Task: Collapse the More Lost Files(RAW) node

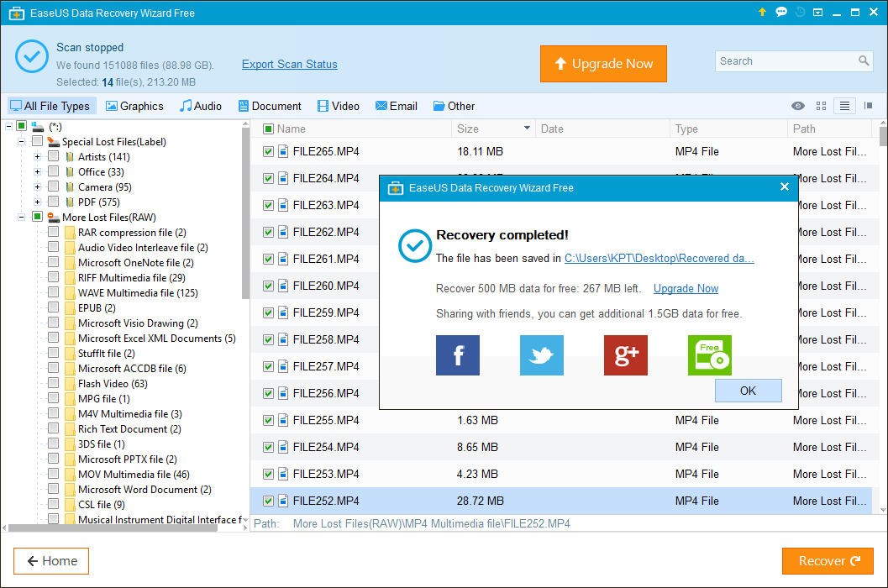Action: click(x=22, y=217)
